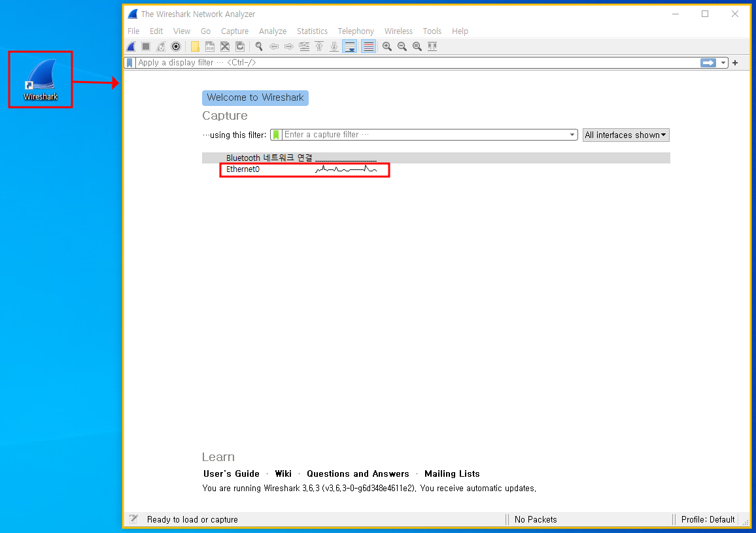Image resolution: width=756 pixels, height=533 pixels.
Task: Click the Restart current capture icon
Action: click(161, 47)
